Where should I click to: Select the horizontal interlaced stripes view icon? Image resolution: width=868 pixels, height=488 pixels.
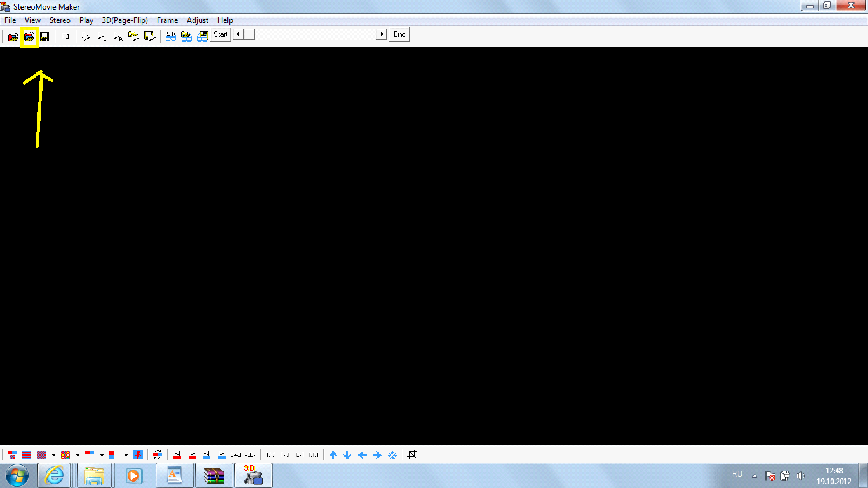pos(27,455)
